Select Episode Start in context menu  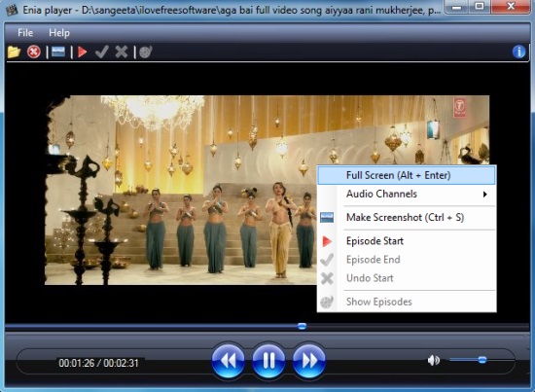(406, 241)
